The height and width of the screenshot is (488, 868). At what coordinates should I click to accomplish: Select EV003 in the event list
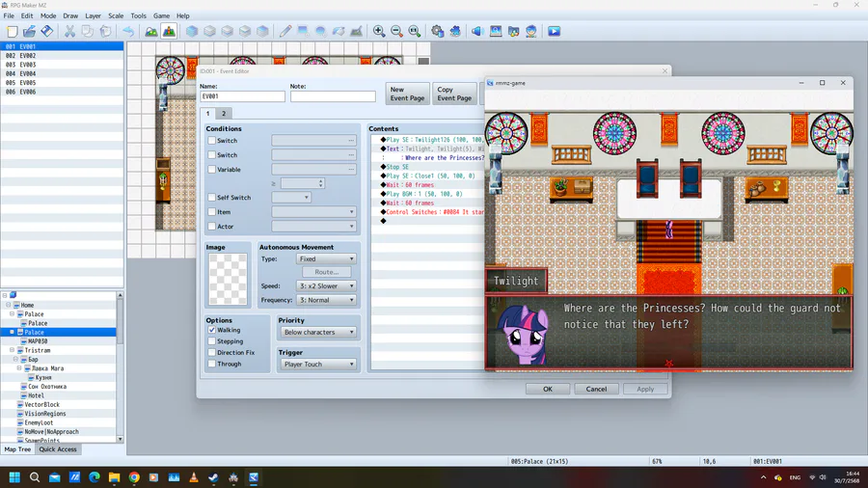pos(62,65)
